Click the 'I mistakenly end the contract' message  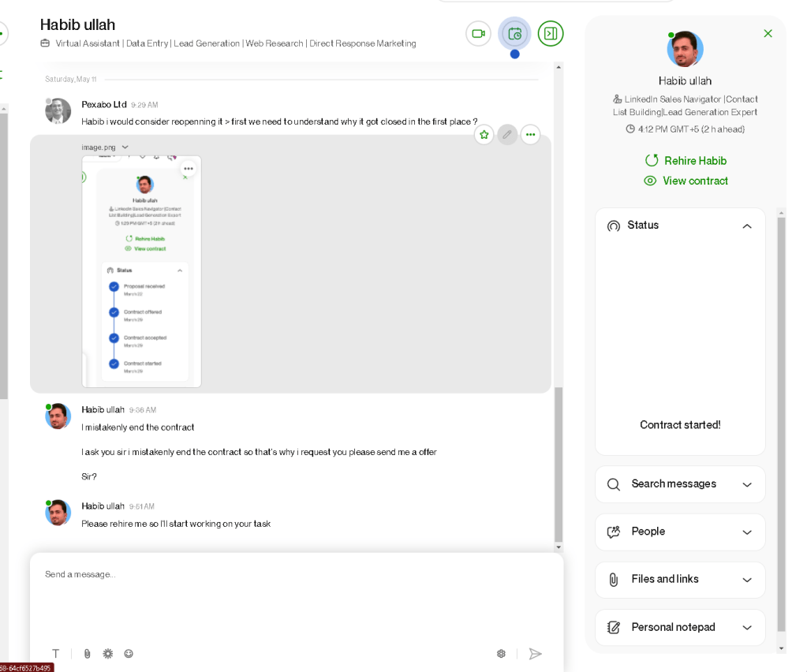pos(138,427)
